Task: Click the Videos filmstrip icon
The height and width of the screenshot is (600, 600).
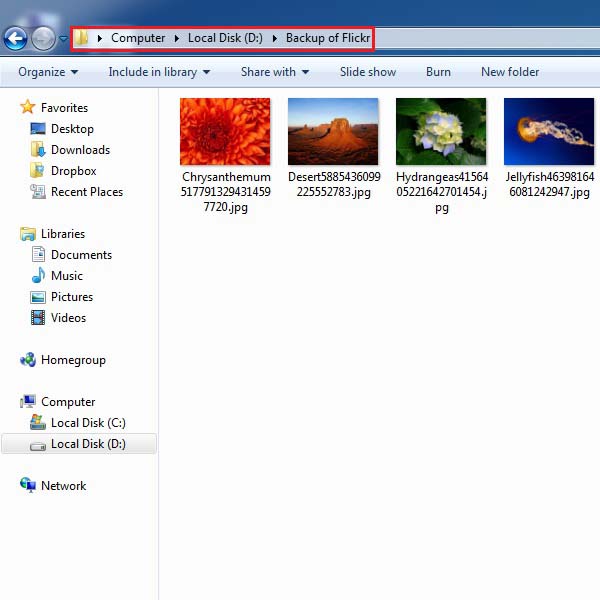Action: pos(38,318)
